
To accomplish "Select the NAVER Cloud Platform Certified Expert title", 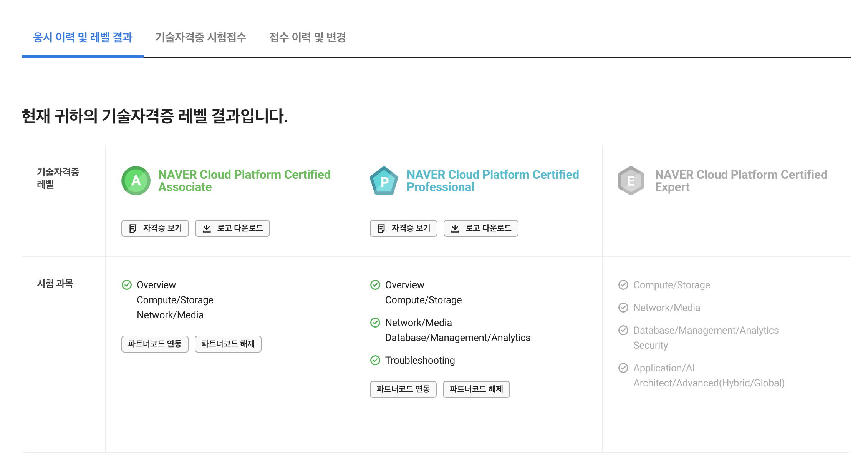I will (741, 181).
